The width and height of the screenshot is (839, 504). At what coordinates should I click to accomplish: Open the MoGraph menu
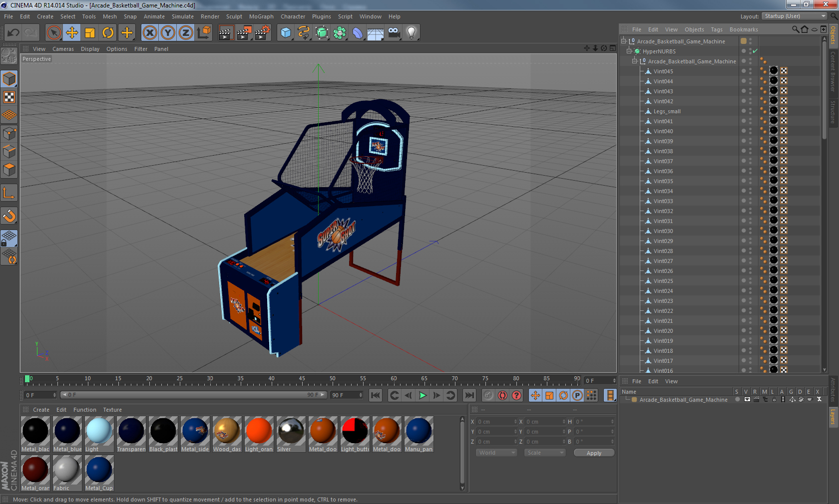point(261,16)
